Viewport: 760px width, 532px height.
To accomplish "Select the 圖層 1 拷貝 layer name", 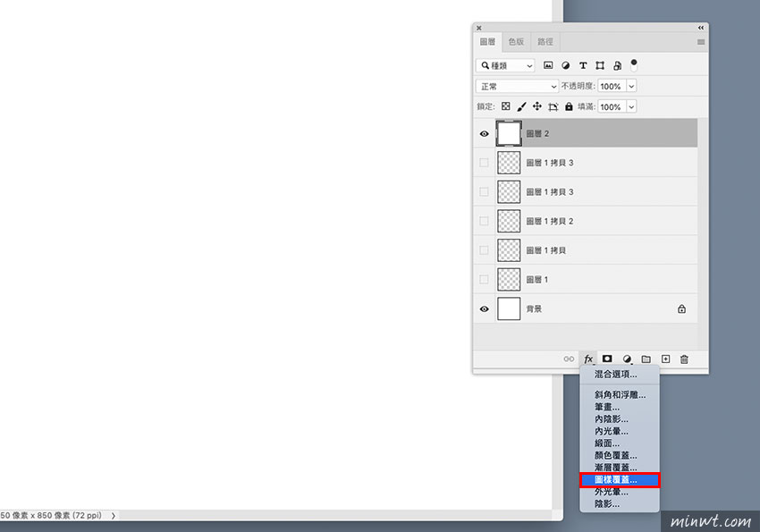I will (545, 250).
